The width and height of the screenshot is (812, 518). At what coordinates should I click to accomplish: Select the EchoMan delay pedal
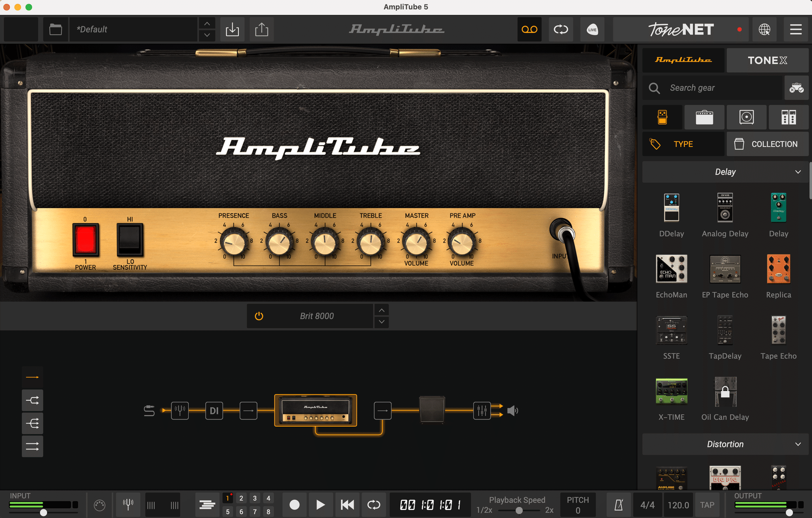671,269
